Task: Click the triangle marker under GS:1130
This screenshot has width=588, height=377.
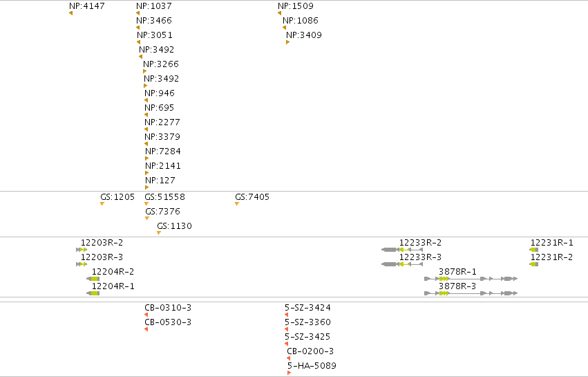Action: coord(159,233)
